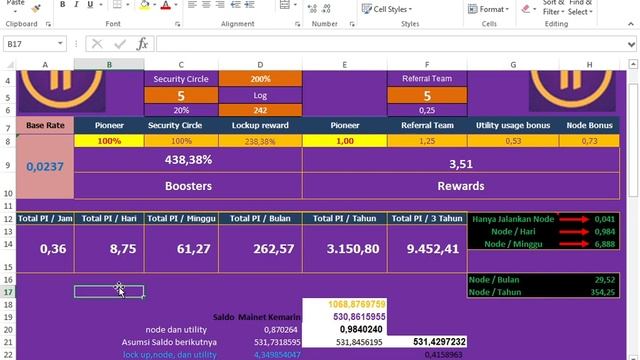Apply the borders button
The width and height of the screenshot is (640, 360).
coord(117,4)
